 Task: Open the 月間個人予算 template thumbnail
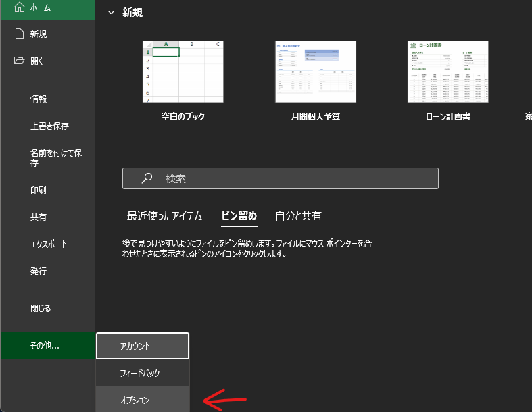(316, 72)
